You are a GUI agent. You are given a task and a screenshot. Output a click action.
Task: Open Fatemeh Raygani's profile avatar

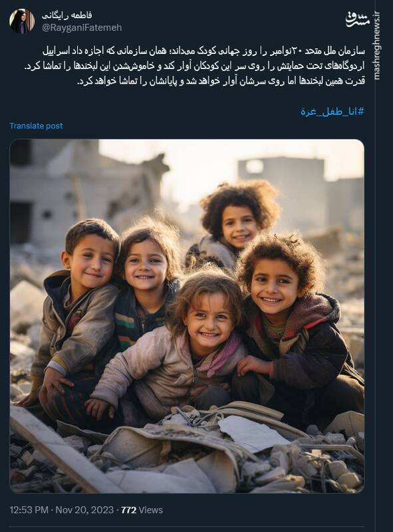(22, 21)
